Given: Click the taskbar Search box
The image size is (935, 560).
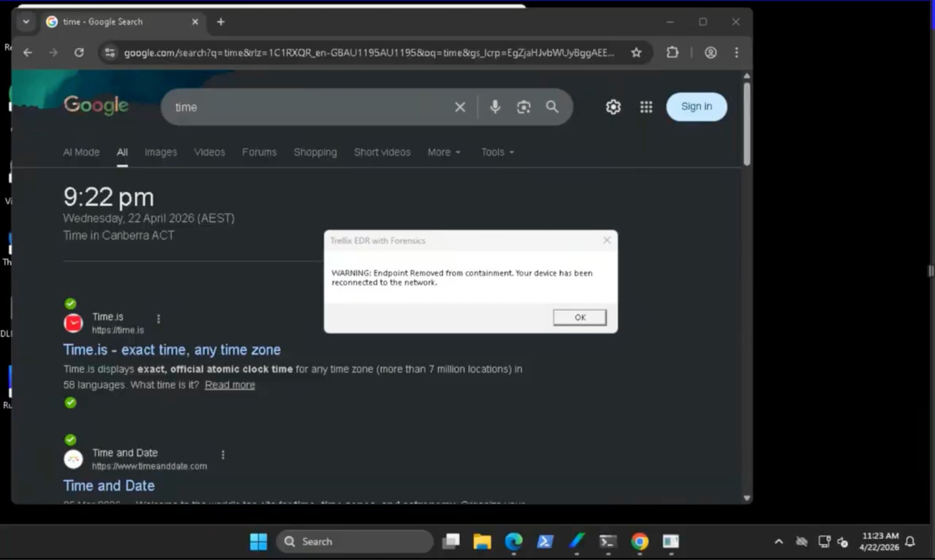Looking at the screenshot, I should click(x=354, y=542).
